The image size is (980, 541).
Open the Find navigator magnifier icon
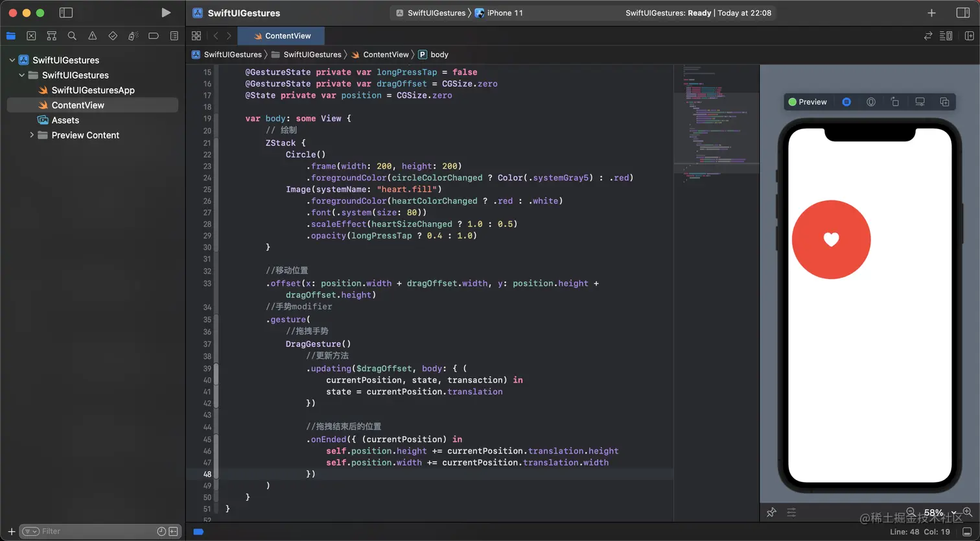pos(72,36)
